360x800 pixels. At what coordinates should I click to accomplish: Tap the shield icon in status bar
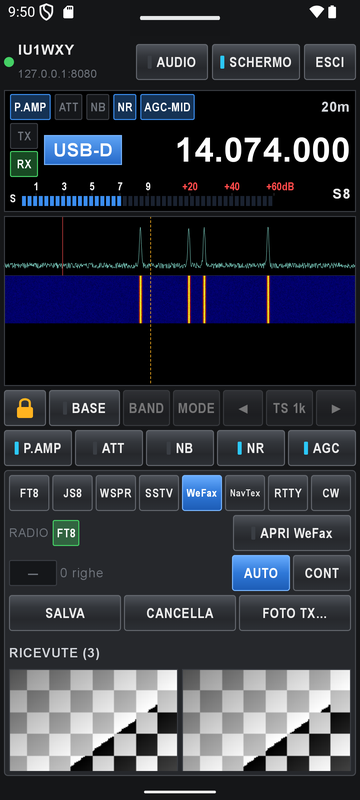(46, 12)
